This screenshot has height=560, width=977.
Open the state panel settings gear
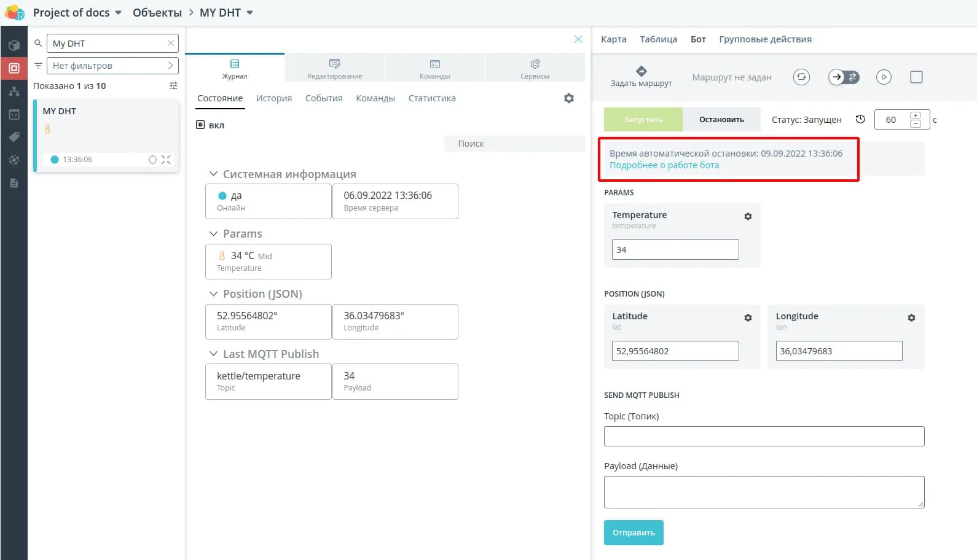569,98
